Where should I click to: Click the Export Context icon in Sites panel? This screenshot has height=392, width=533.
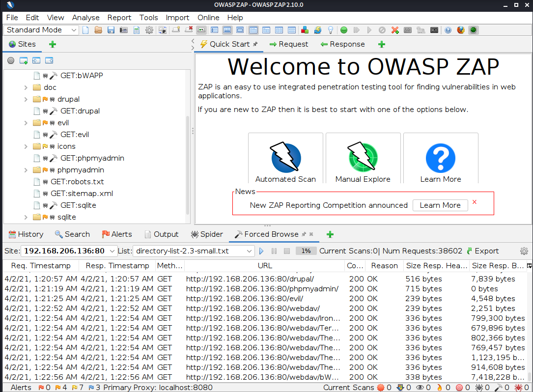coord(49,60)
